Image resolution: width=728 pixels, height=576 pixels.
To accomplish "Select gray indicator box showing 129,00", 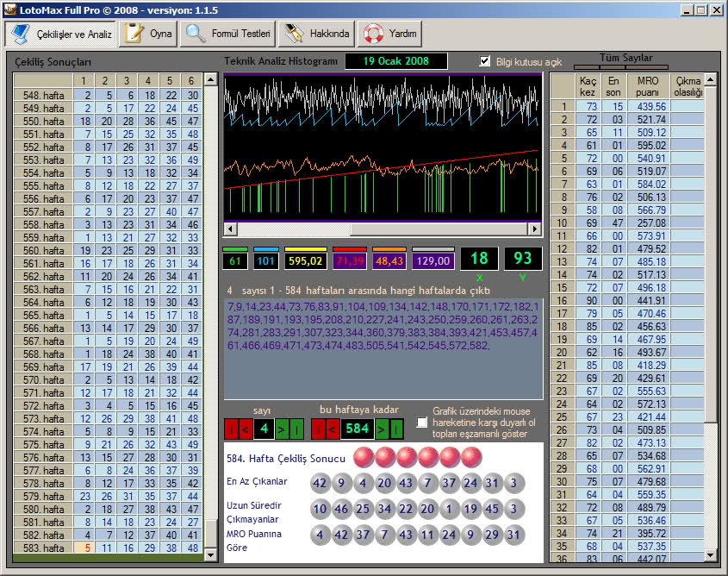I will coord(432,260).
